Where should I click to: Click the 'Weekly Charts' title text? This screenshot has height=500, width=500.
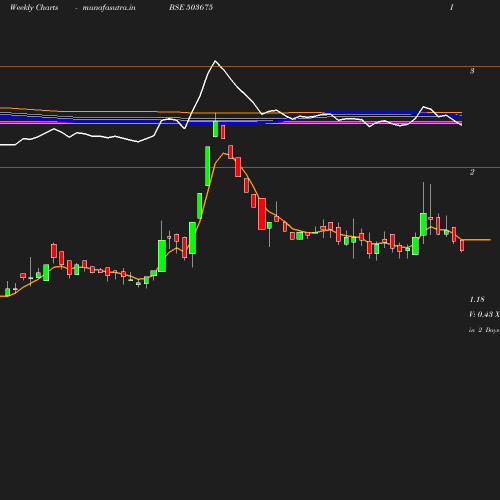(34, 8)
